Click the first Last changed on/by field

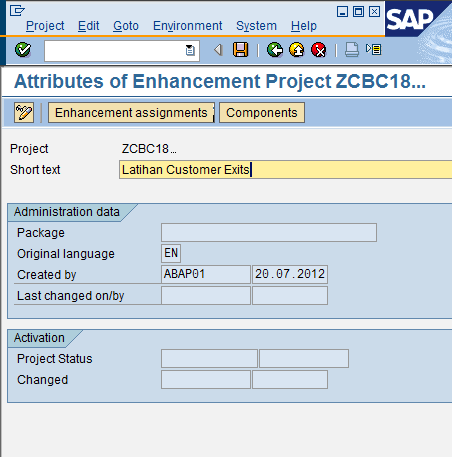pos(206,295)
